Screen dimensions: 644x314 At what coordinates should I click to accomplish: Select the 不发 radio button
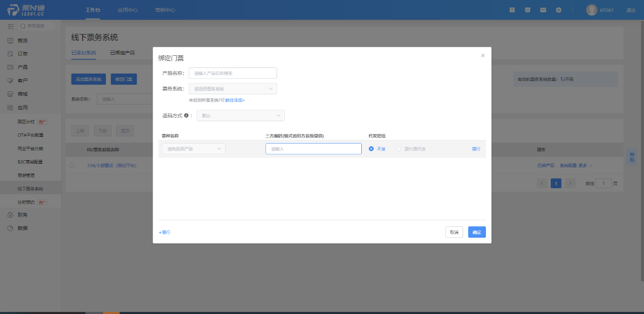pos(371,149)
